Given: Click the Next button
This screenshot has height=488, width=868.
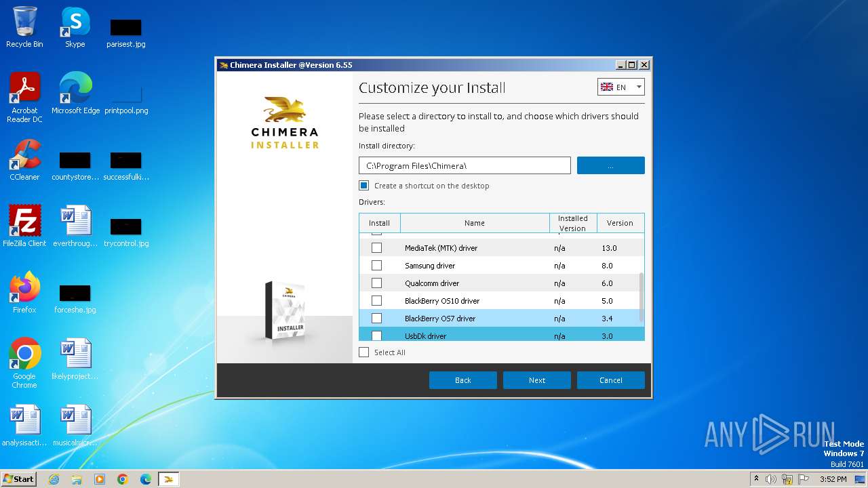Looking at the screenshot, I should [x=537, y=380].
